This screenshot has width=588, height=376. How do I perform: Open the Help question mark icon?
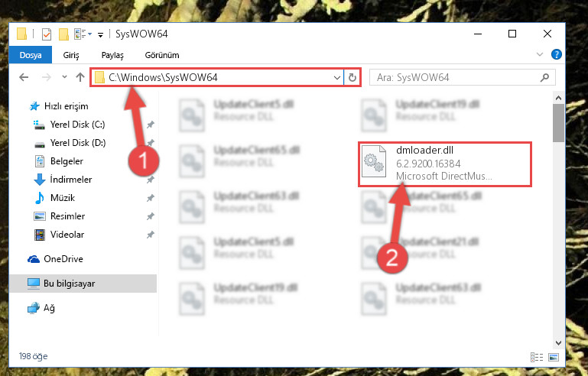(x=557, y=55)
